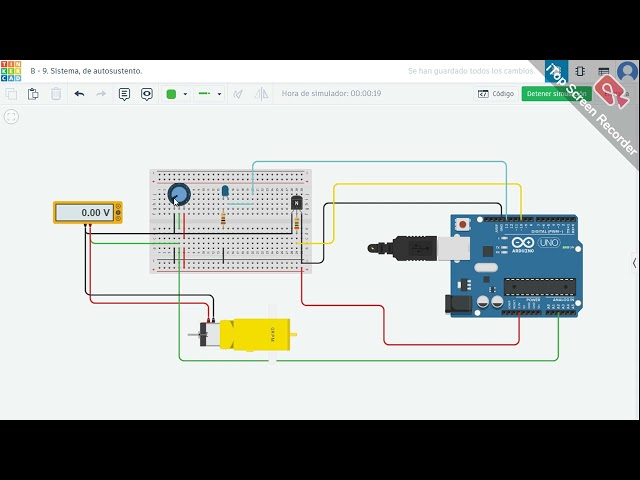
Task: Click the multimeter middle mode button
Action: click(x=118, y=213)
